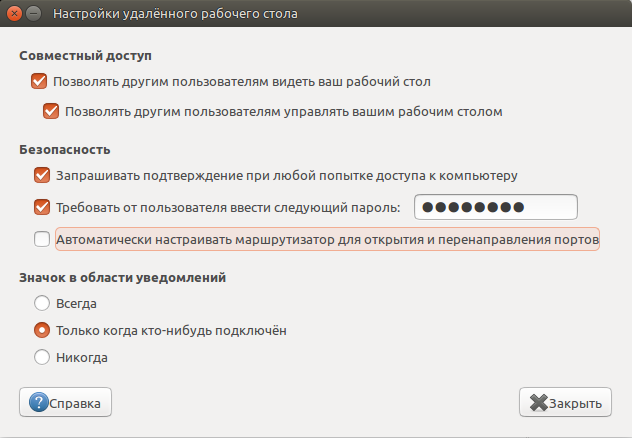This screenshot has height=438, width=632.
Task: Click the Безопасность section heading
Action: (x=64, y=149)
